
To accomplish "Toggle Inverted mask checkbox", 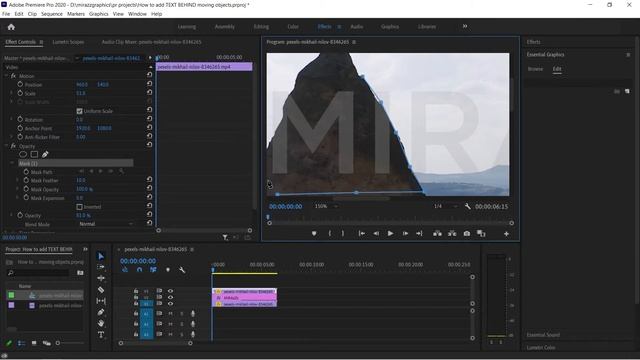I will tap(80, 207).
